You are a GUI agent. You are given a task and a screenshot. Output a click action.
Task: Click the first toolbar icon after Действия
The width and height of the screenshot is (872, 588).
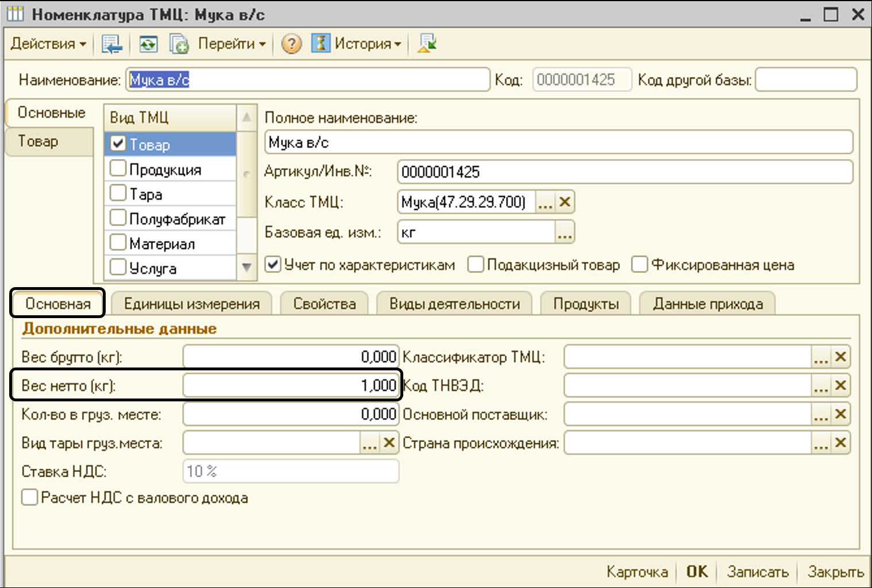tap(111, 44)
